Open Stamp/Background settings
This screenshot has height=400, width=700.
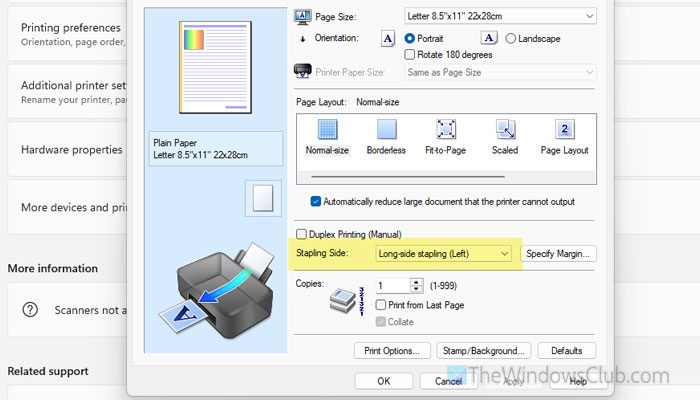pyautogui.click(x=483, y=351)
